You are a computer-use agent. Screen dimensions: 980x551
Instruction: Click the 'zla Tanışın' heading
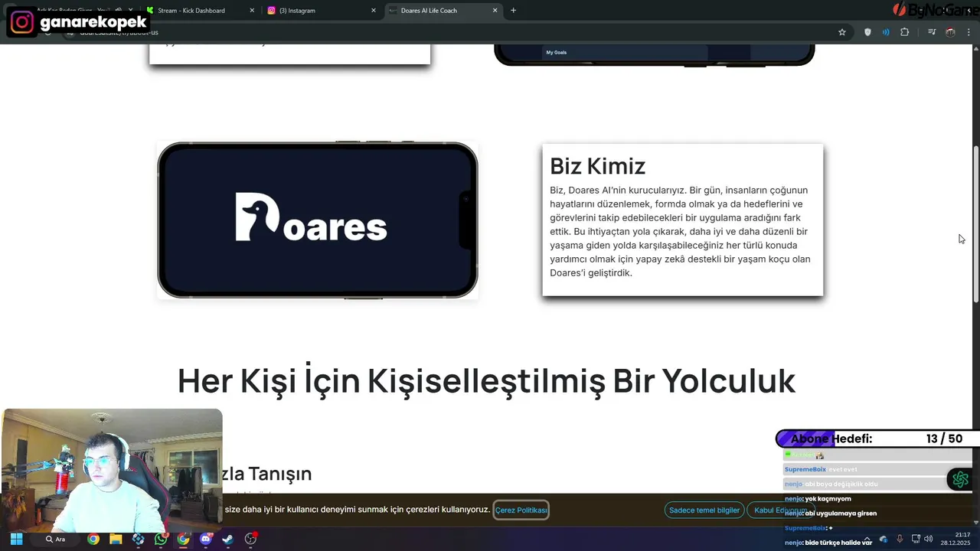coord(266,474)
